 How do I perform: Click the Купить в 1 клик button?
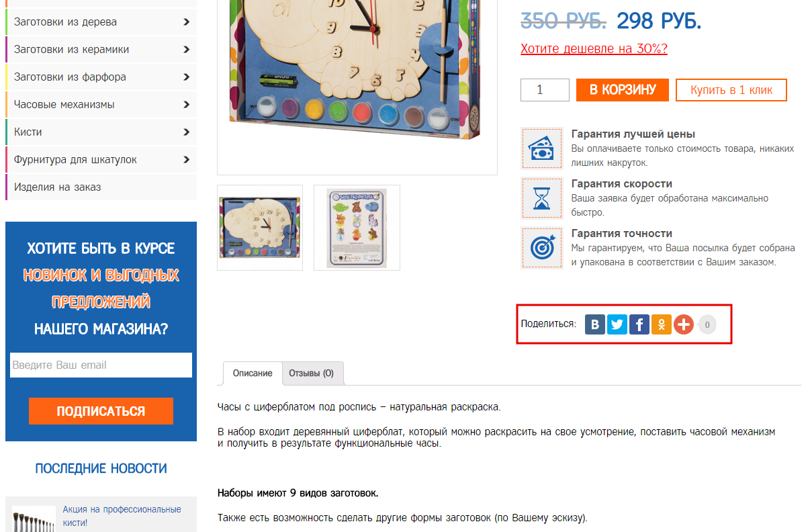(731, 90)
